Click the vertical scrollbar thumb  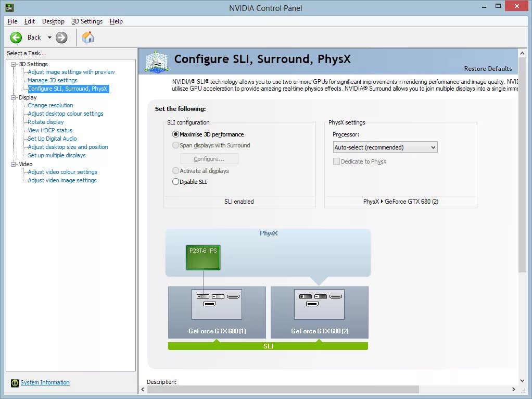[522, 165]
